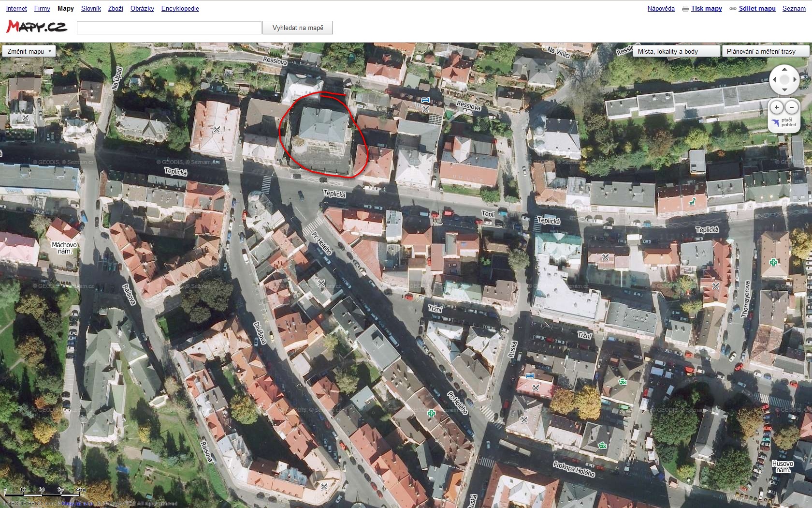Click the Nápověda help link

pyautogui.click(x=661, y=8)
